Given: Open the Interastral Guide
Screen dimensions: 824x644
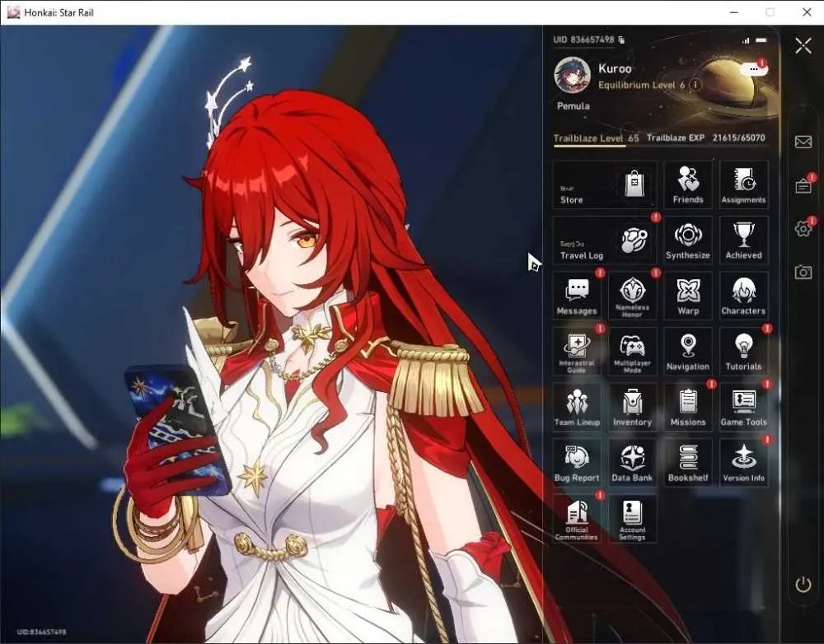Looking at the screenshot, I should pyautogui.click(x=577, y=352).
